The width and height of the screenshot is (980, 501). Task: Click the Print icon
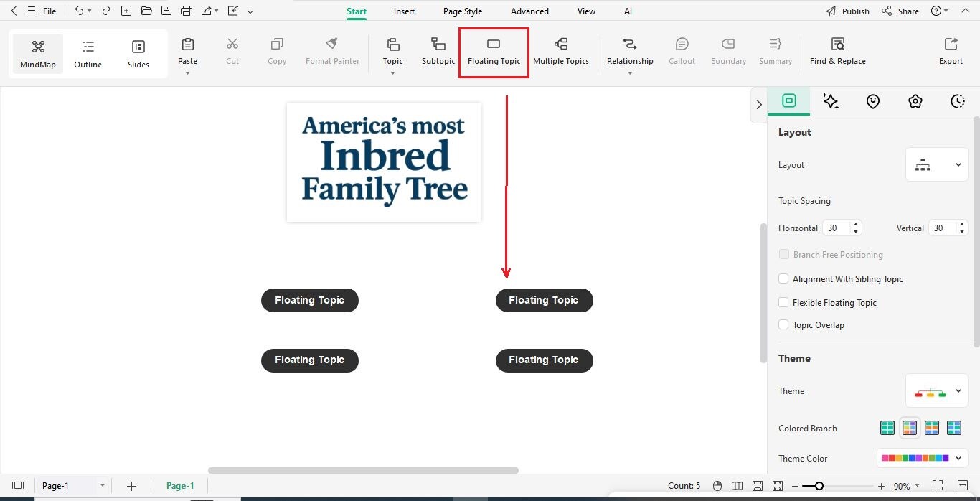(x=187, y=11)
